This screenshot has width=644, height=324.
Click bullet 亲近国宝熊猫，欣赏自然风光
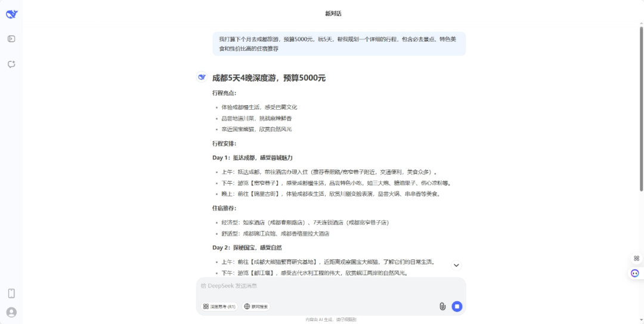coord(256,129)
